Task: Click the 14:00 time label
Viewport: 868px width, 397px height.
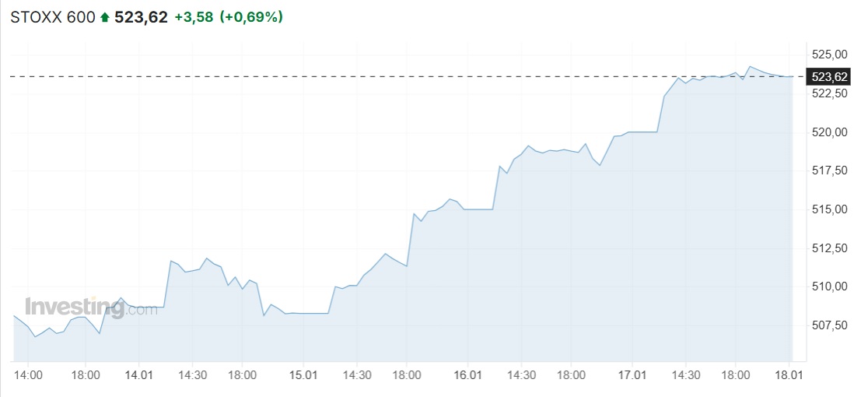Action: click(27, 374)
